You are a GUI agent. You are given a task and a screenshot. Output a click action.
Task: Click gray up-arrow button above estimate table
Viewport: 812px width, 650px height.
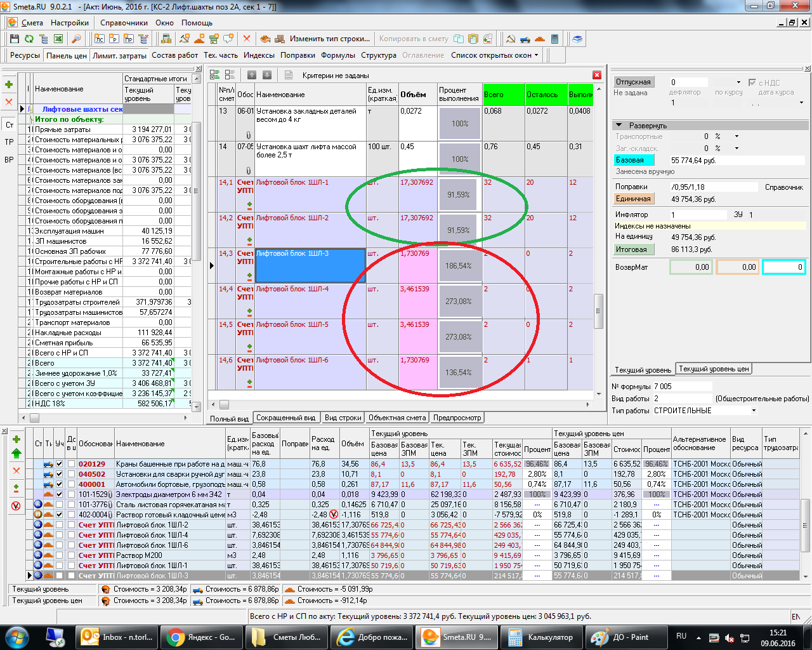pos(252,75)
